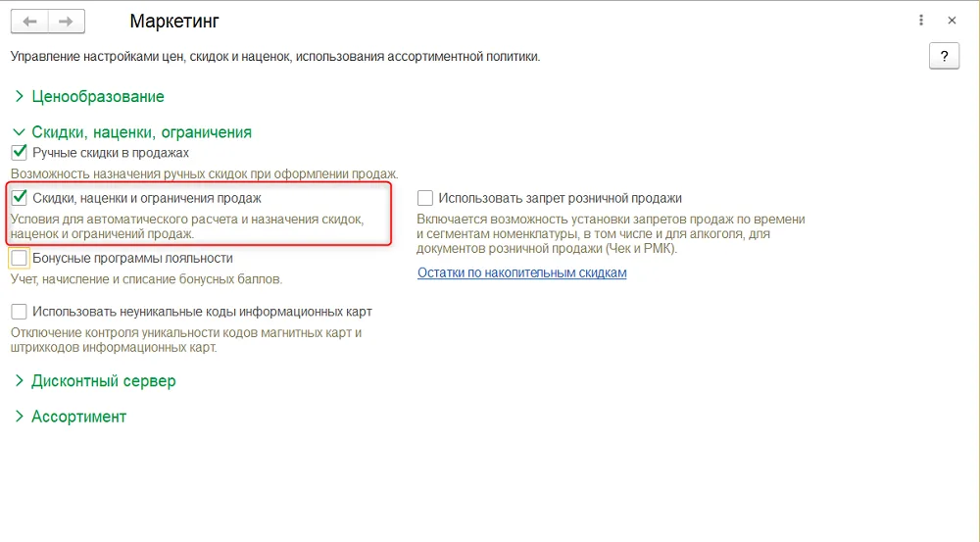
Task: Click text Включается возможность установки запретов продаж
Action: pyautogui.click(x=611, y=234)
